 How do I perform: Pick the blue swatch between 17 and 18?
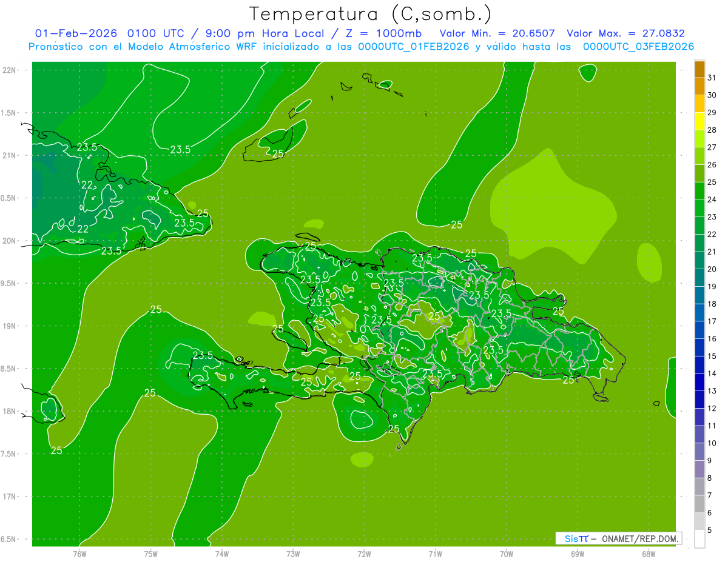click(699, 313)
